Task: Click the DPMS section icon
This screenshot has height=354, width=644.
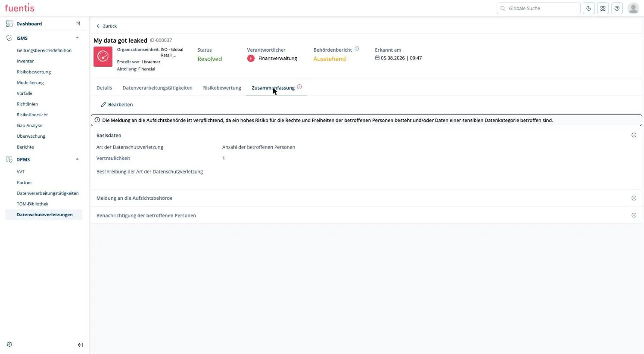Action: click(x=9, y=159)
